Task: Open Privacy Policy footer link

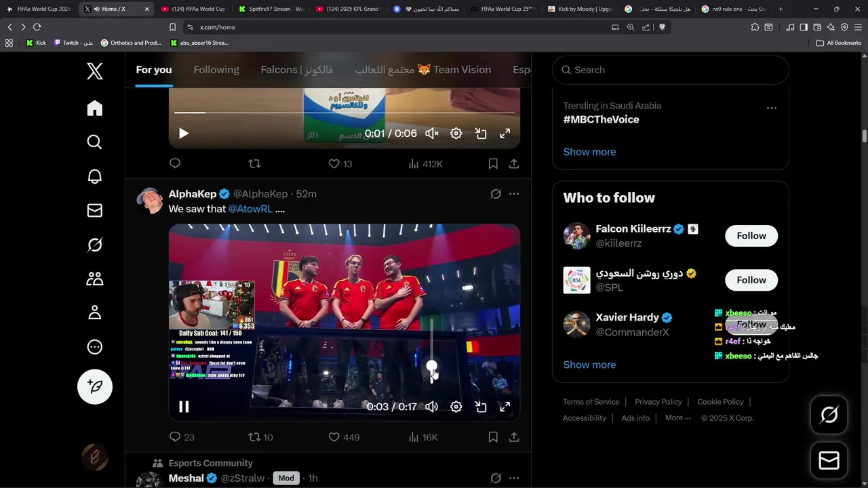Action: pos(658,402)
